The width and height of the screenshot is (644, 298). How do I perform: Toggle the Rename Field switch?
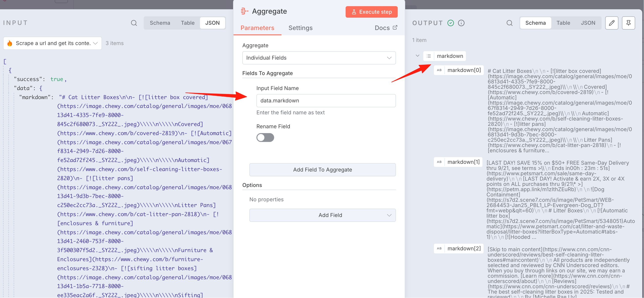[x=265, y=138]
